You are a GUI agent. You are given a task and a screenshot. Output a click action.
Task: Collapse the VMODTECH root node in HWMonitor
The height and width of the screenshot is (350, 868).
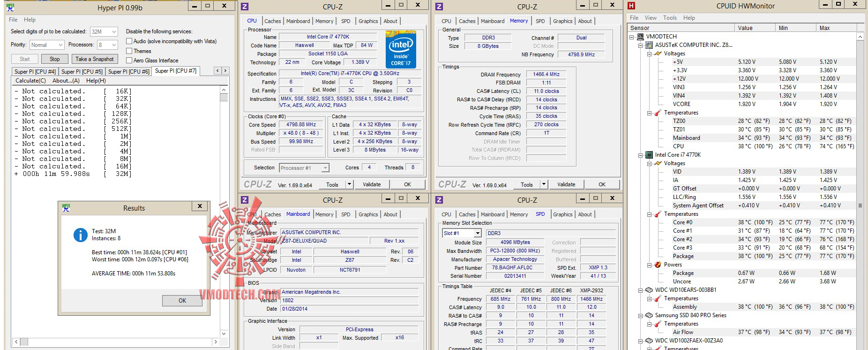pos(632,37)
